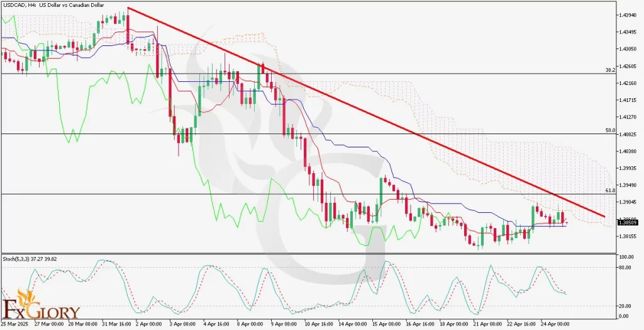The height and width of the screenshot is (330, 644).
Task: Click the 14 Apr 00:00 time label
Action: pos(353,324)
